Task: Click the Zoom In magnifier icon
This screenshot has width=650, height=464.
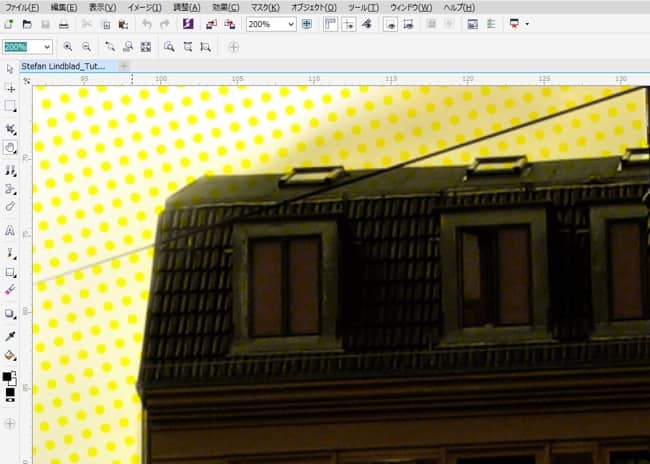Action: coord(68,46)
